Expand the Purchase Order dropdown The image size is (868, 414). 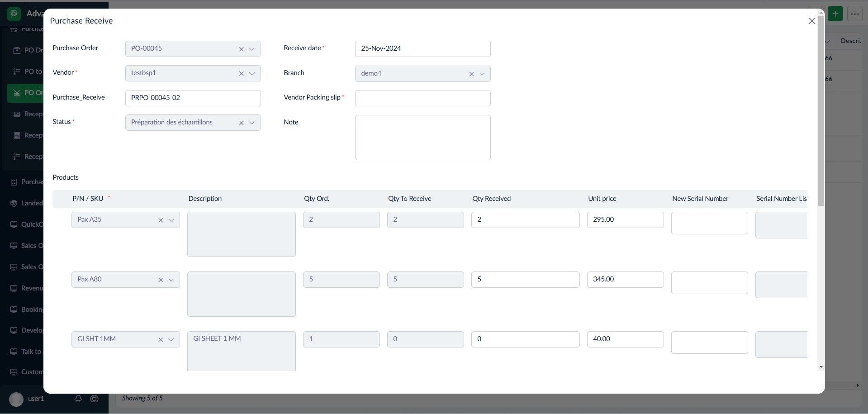click(x=252, y=49)
